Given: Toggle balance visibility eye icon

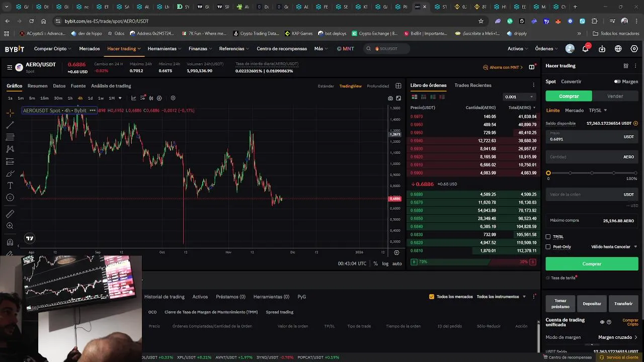Looking at the screenshot, I should click(x=602, y=322).
